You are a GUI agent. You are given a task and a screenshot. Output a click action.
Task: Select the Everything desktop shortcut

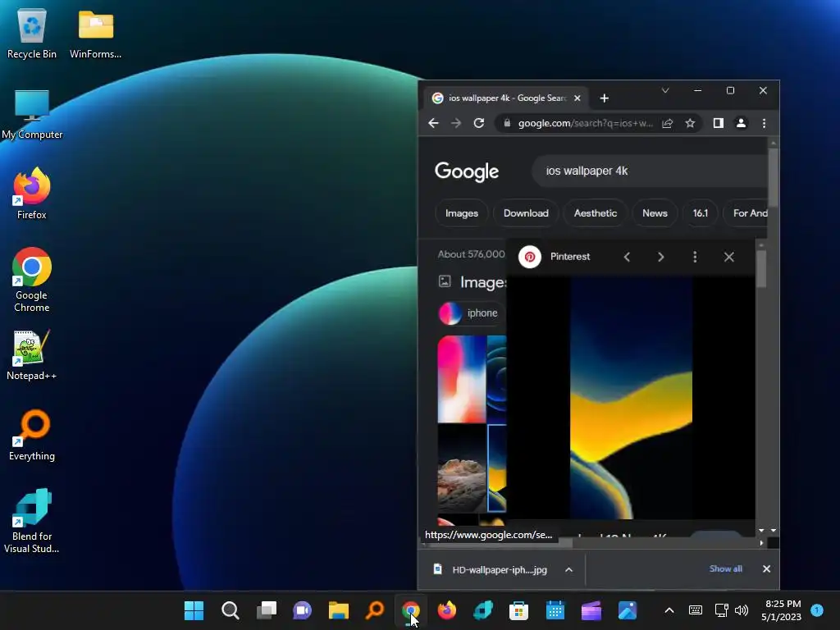[x=32, y=435]
